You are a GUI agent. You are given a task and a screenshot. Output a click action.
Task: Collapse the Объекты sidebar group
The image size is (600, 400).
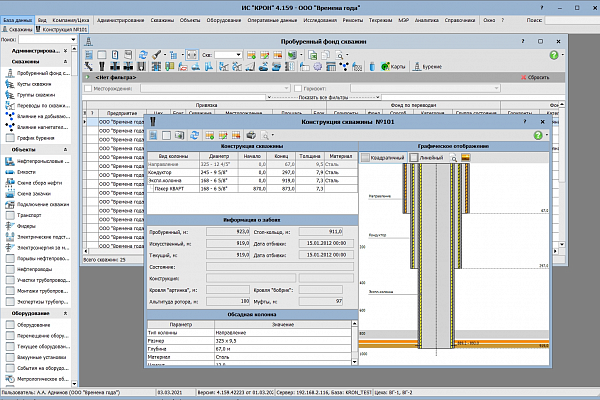(65, 150)
